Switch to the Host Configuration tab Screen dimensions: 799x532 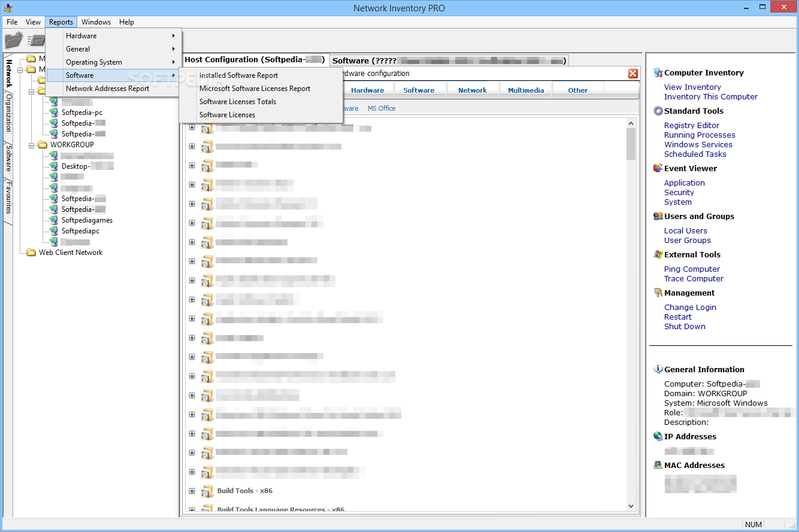(255, 60)
